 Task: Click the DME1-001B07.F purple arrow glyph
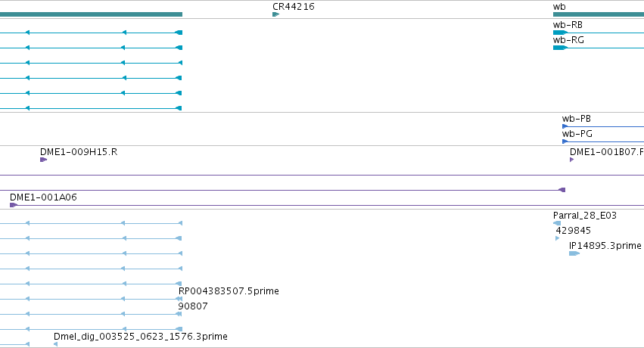(571, 160)
